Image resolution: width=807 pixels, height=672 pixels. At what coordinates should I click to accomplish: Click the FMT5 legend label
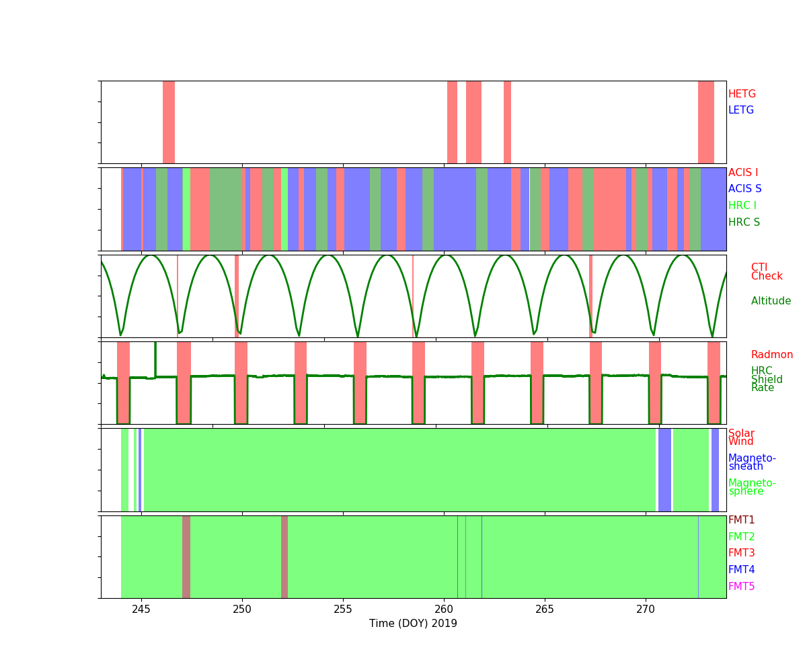(742, 587)
